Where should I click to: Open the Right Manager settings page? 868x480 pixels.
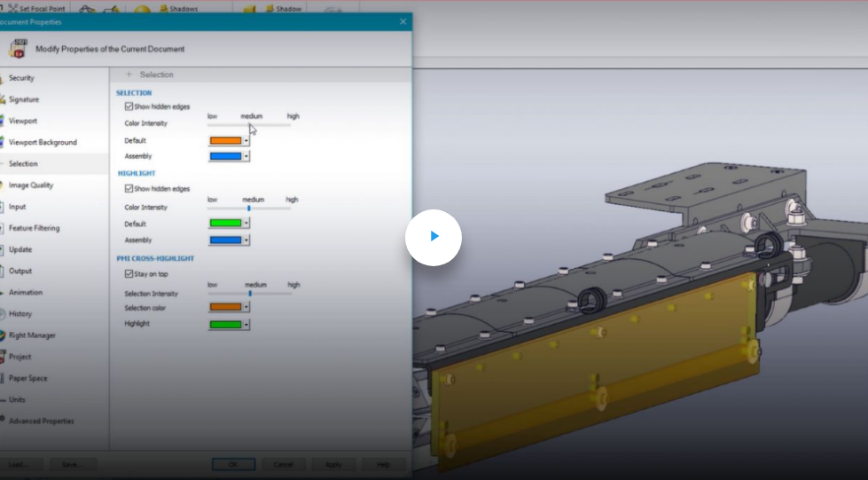[32, 335]
